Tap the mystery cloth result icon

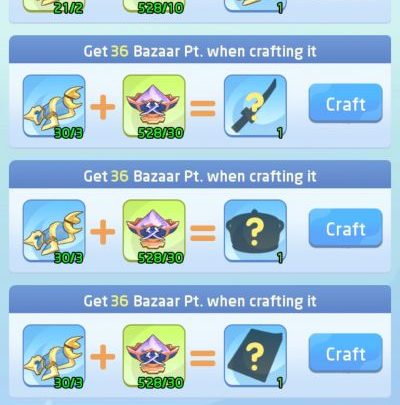pyautogui.click(x=255, y=356)
